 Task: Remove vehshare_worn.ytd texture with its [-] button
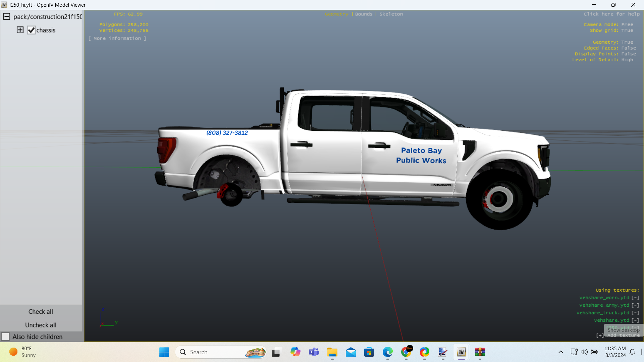tap(635, 298)
